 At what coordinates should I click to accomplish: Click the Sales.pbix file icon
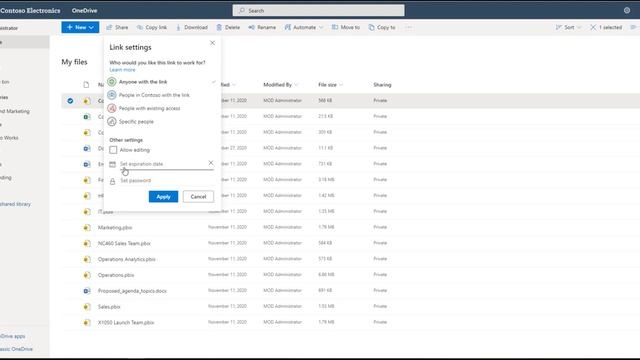87,307
